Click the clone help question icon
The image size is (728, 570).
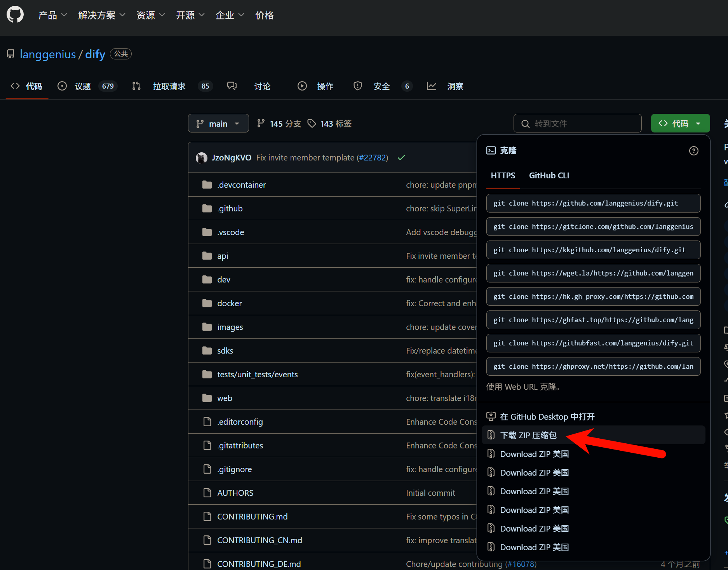(693, 151)
